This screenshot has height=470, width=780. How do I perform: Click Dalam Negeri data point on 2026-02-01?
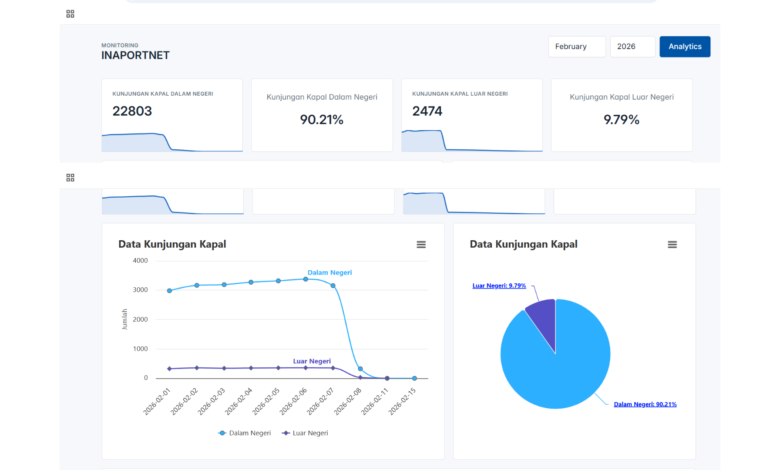169,291
